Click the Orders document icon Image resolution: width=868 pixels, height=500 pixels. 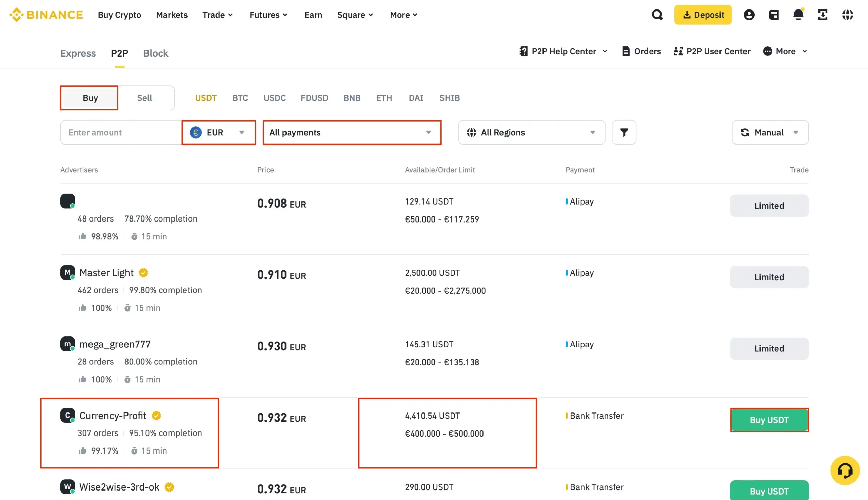(x=626, y=51)
